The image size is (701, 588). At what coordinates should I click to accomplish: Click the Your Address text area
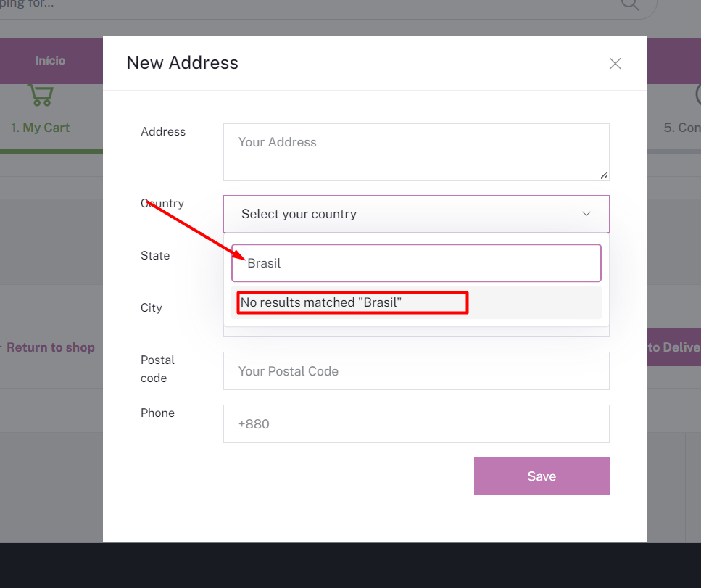coord(416,152)
